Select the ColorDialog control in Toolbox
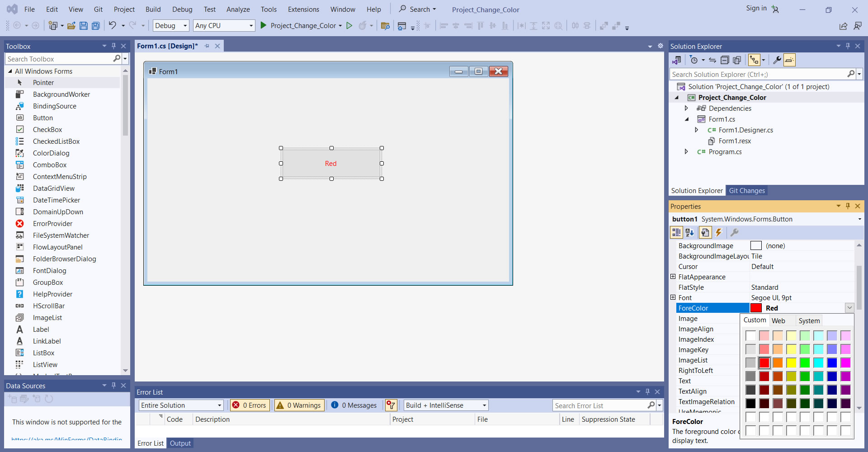Image resolution: width=868 pixels, height=452 pixels. (51, 153)
